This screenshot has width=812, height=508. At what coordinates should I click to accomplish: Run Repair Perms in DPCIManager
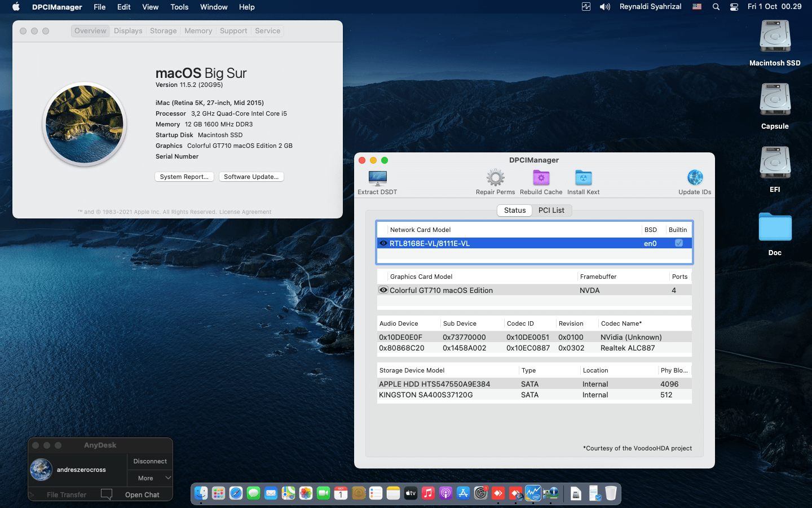(495, 178)
